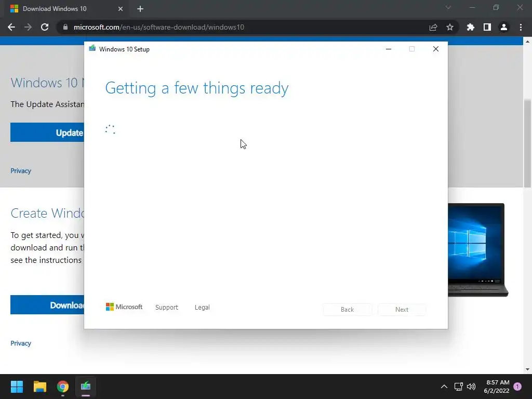Close the Windows 10 Setup dialog

click(x=436, y=49)
